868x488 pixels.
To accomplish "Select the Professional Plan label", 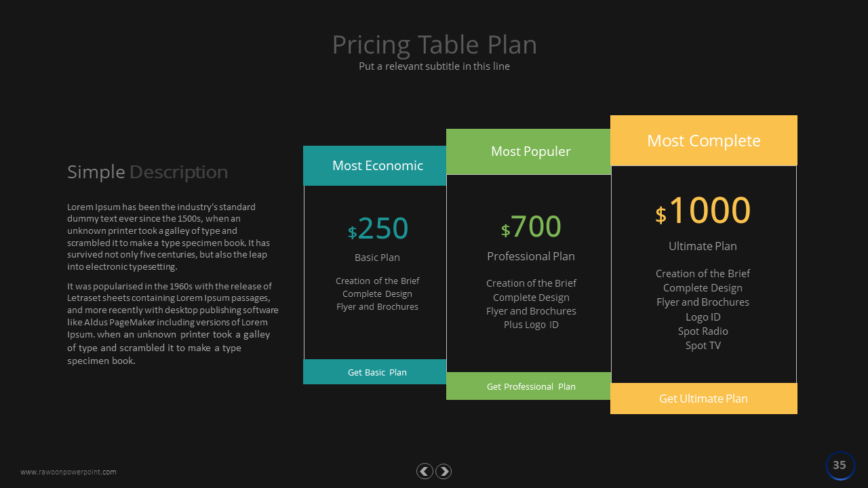I will (x=530, y=256).
